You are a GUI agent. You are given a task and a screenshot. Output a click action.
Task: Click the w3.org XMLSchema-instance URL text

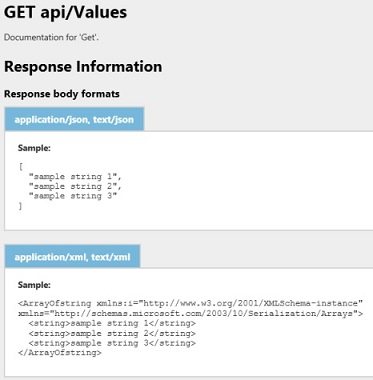click(250, 304)
